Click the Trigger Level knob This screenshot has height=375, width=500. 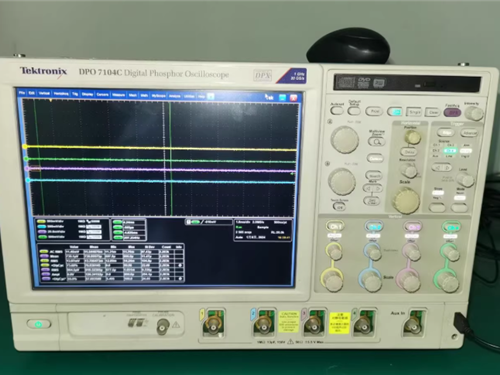[x=465, y=180]
